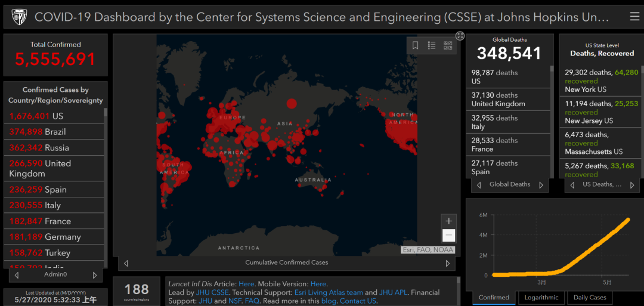
Task: Advance Cumulative Confirmed Cases map to next
Action: click(447, 263)
